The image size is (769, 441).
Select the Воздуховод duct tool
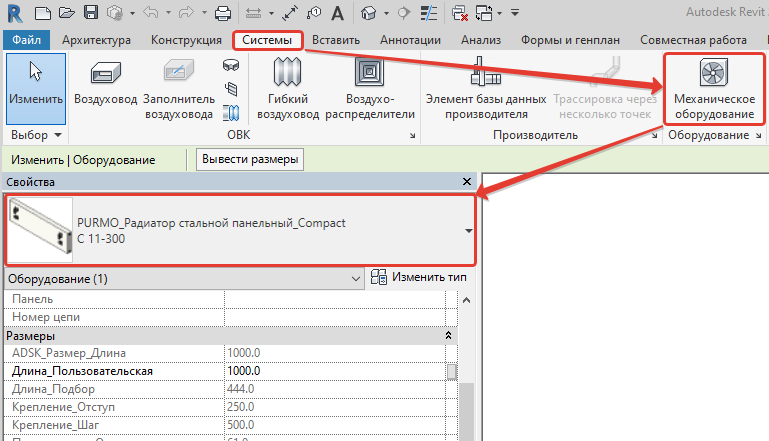click(x=104, y=87)
